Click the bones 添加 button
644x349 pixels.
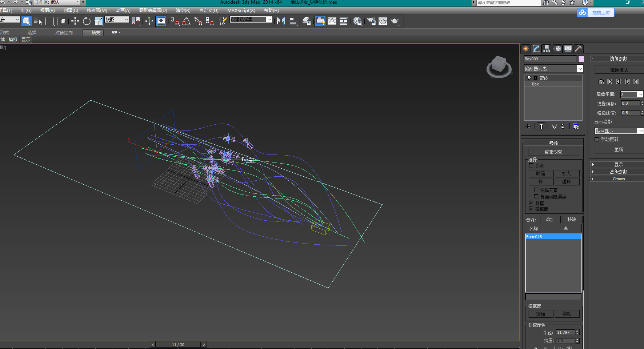tap(550, 220)
